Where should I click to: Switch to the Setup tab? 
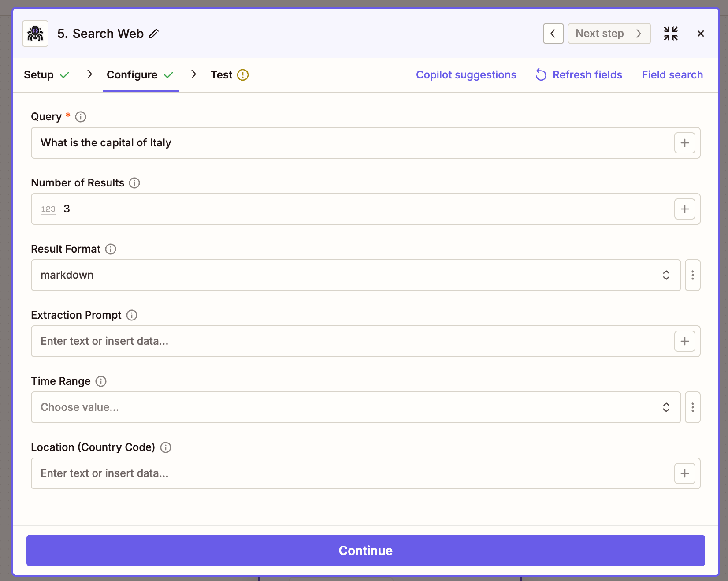(x=46, y=75)
